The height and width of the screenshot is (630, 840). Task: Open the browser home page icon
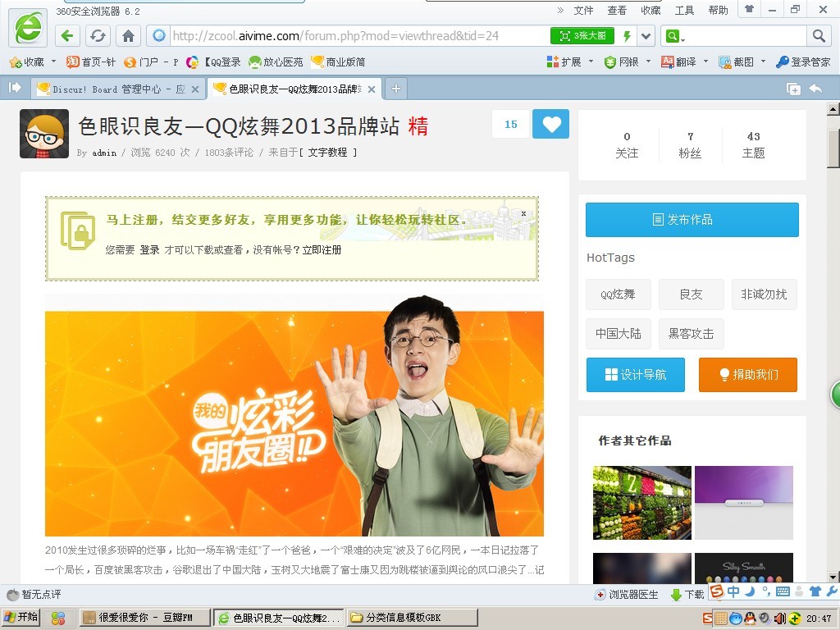coord(128,36)
